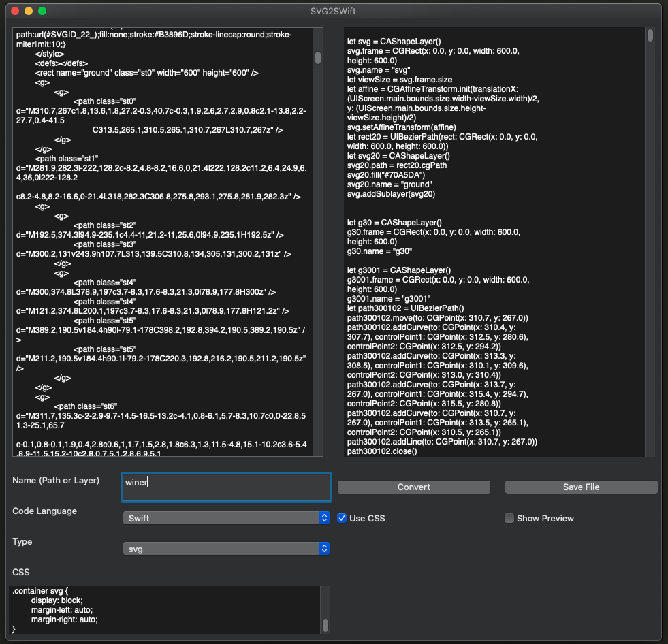Click the '</style>' tag in the source pane
668x644 pixels.
pyautogui.click(x=50, y=54)
